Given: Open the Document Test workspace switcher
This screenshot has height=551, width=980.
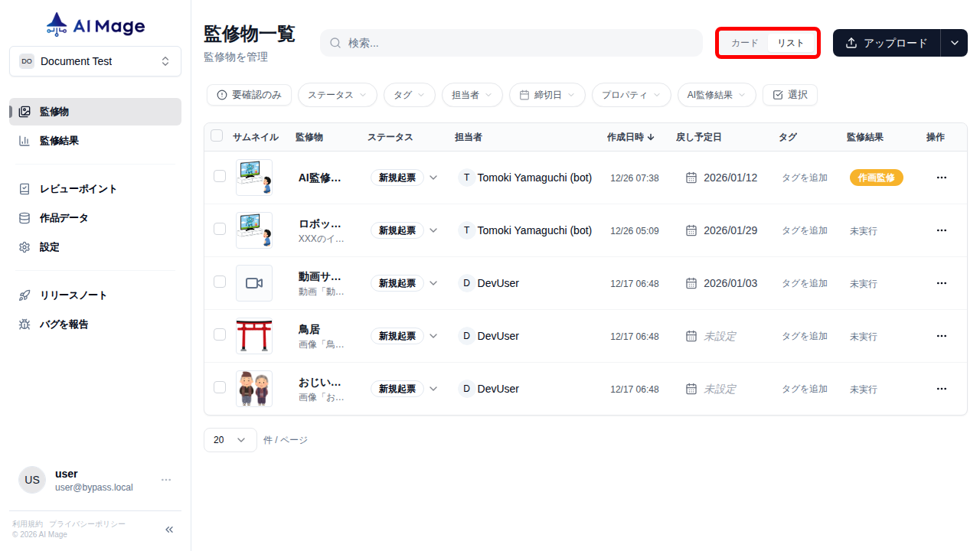Looking at the screenshot, I should pyautogui.click(x=95, y=60).
